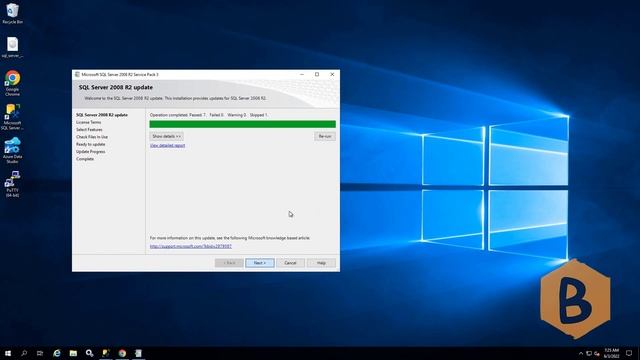The image size is (640, 360).
Task: Click the Operation completed status text
Action: coord(209,115)
